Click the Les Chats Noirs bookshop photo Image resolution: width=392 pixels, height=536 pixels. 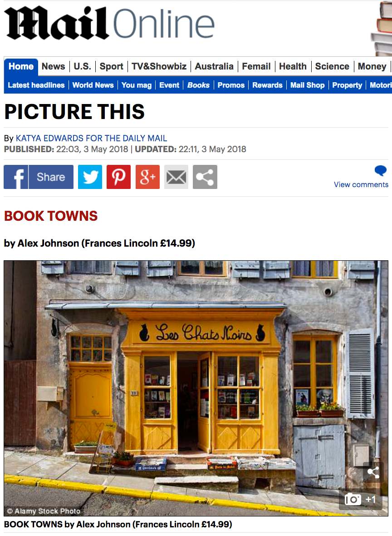tap(196, 388)
